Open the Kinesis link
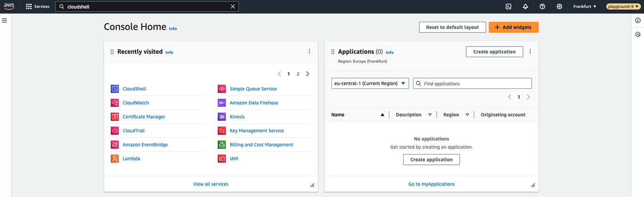 point(237,117)
